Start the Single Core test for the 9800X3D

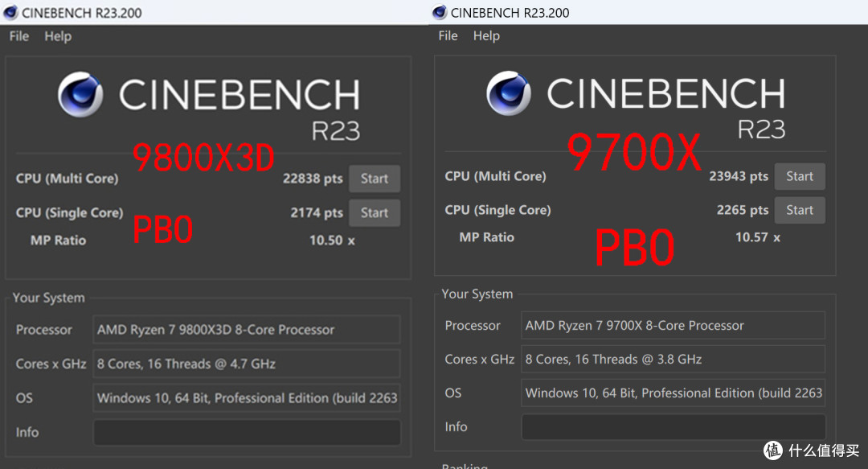(375, 212)
